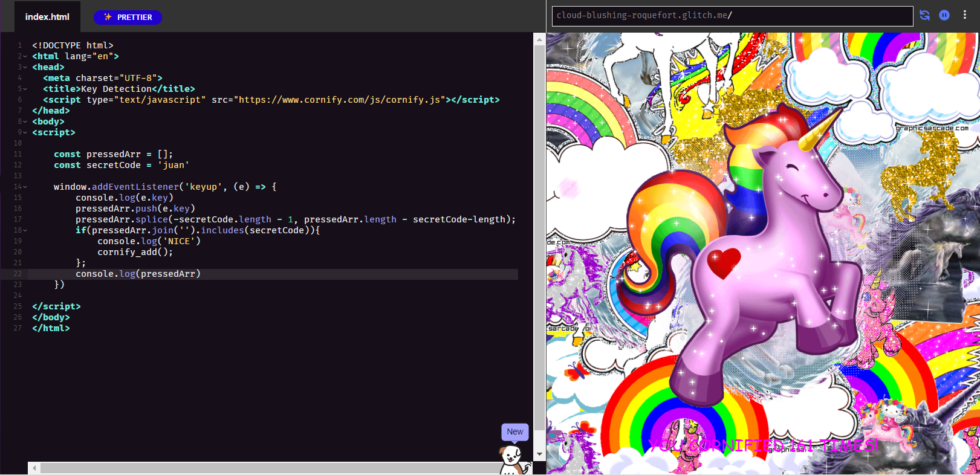This screenshot has height=475, width=980.
Task: Collapse the html tag on line 2
Action: pyautogui.click(x=25, y=56)
